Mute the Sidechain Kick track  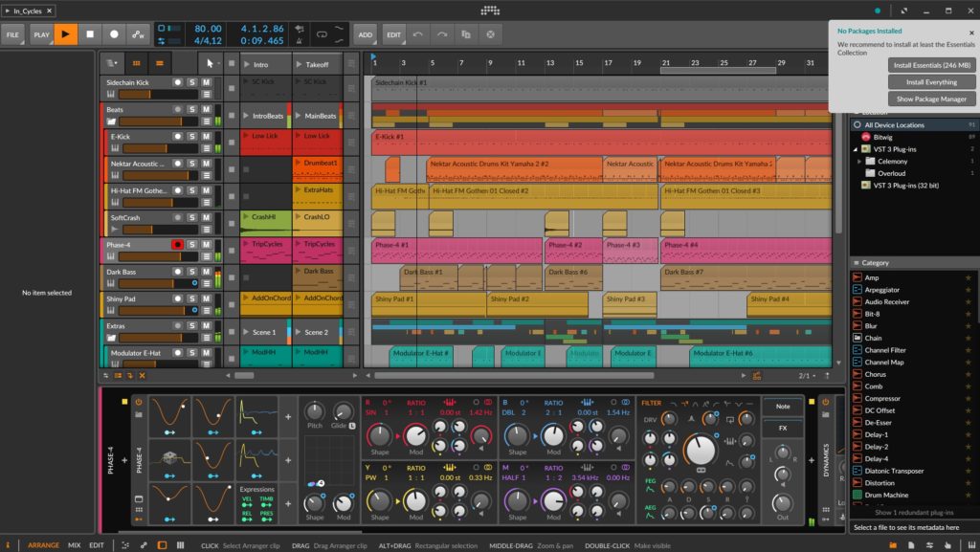pyautogui.click(x=206, y=82)
